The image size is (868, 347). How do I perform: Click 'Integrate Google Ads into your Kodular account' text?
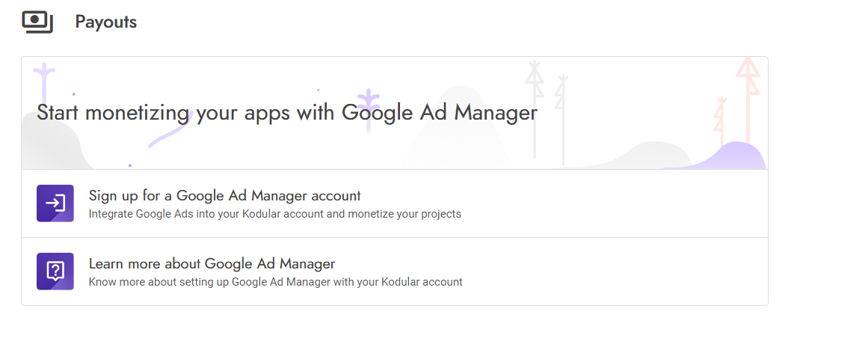[x=275, y=214]
